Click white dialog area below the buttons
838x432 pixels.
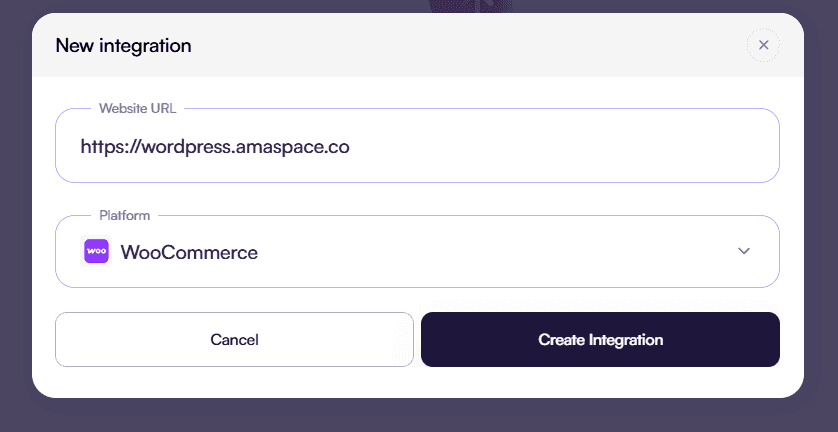tap(417, 382)
